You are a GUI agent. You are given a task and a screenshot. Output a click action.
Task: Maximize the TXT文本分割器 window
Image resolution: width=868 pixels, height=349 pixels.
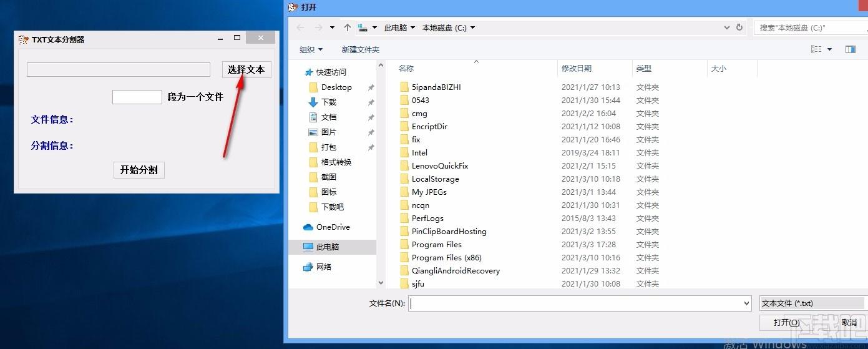[237, 38]
